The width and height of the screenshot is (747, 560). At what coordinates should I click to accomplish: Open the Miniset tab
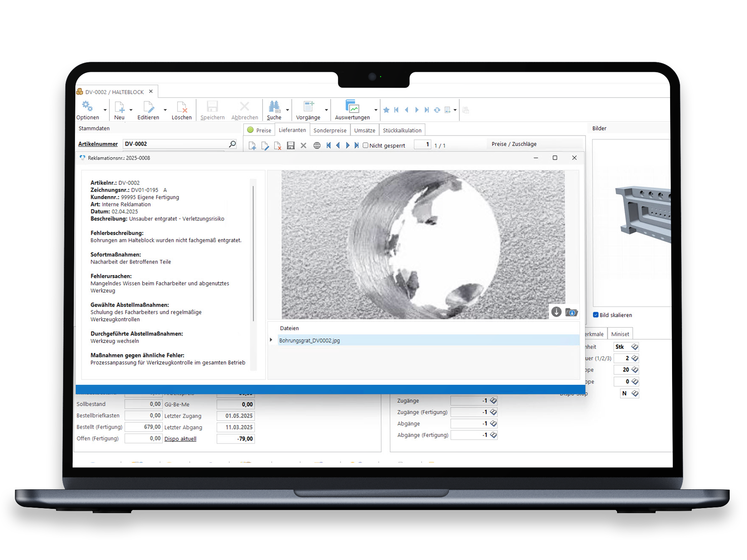pyautogui.click(x=620, y=334)
